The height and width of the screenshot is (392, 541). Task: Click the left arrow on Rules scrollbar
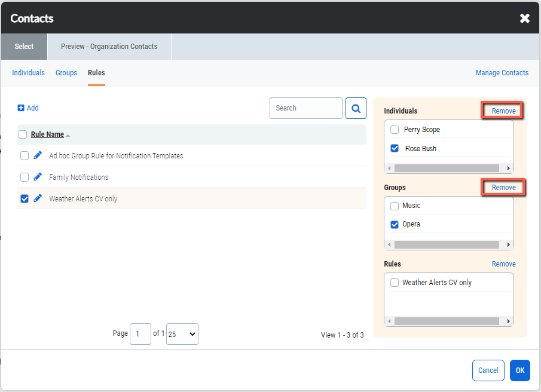pyautogui.click(x=389, y=321)
